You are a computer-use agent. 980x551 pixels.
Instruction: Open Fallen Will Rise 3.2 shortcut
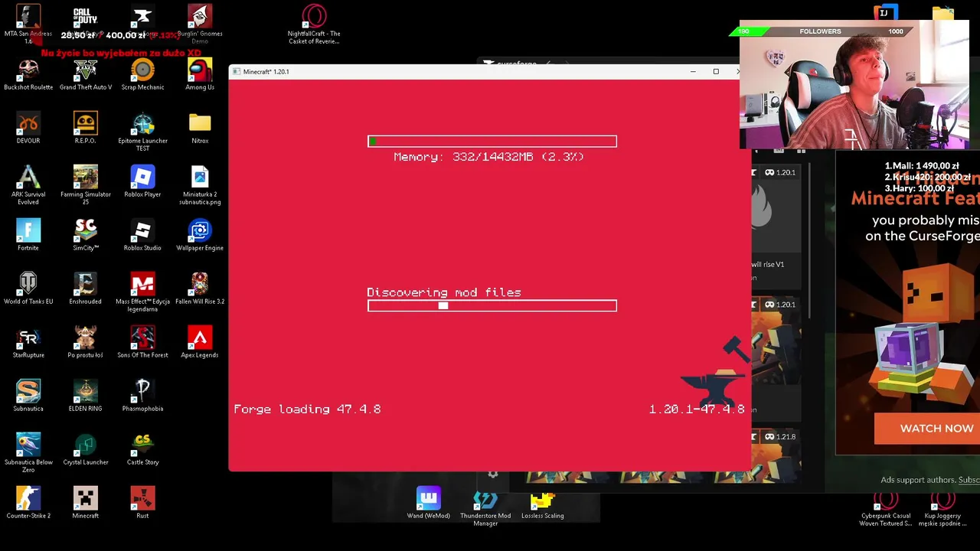(200, 289)
